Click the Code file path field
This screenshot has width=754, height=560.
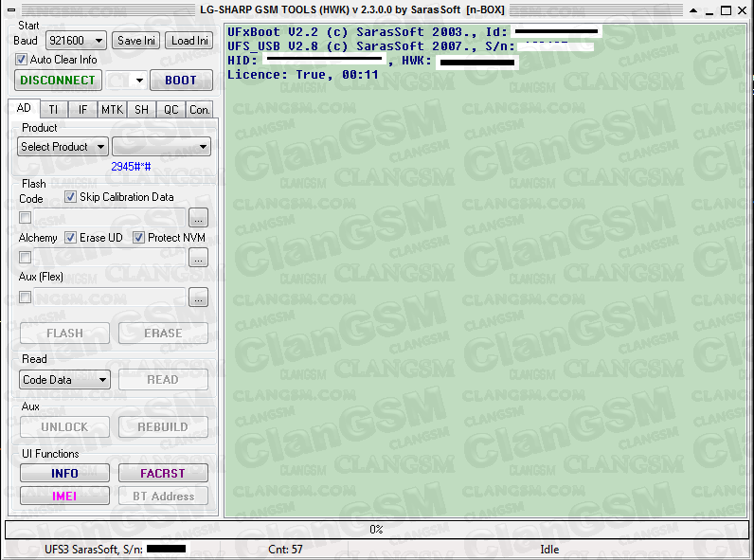[110, 217]
